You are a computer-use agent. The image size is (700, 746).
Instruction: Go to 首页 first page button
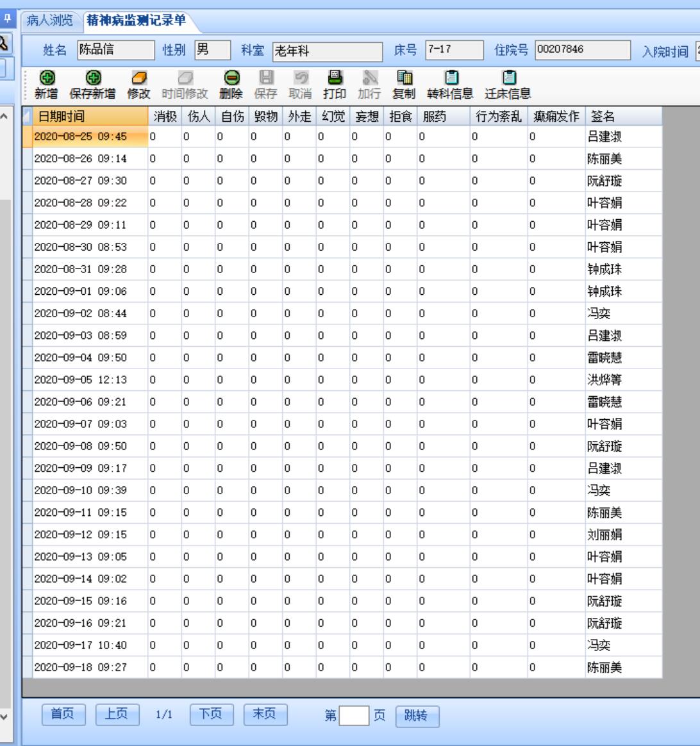tap(62, 714)
